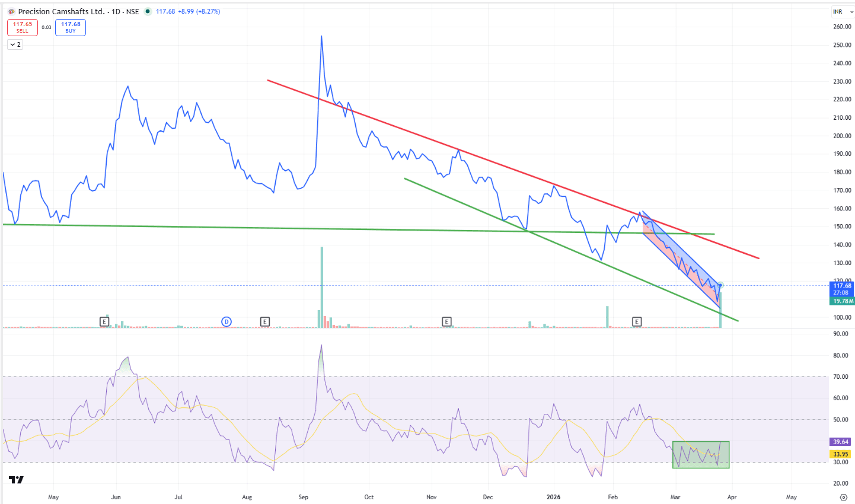Open the INR currency dropdown

point(843,11)
